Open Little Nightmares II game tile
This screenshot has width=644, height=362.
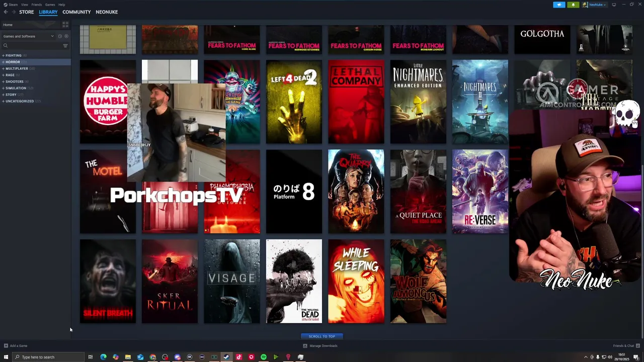click(x=480, y=102)
